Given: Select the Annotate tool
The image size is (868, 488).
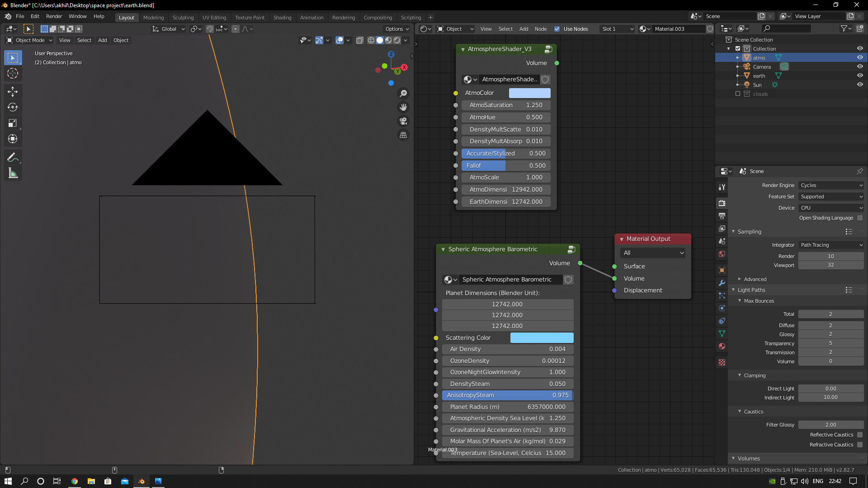Looking at the screenshot, I should point(13,157).
